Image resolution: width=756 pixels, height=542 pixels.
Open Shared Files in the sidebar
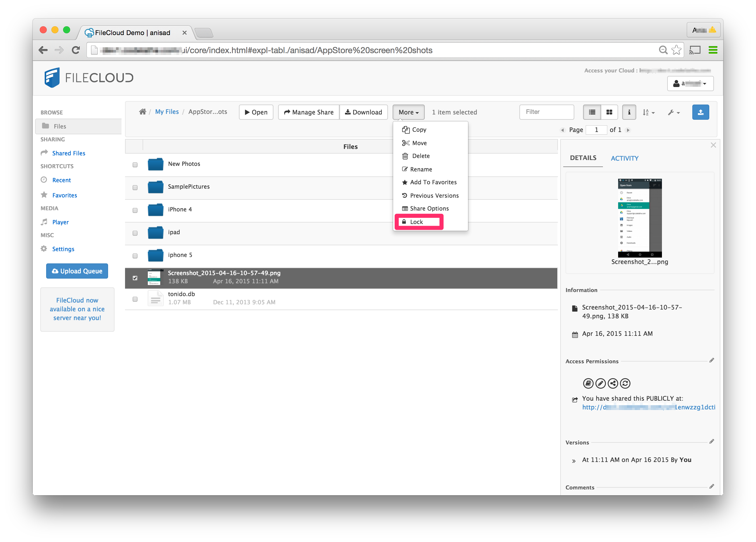click(68, 153)
